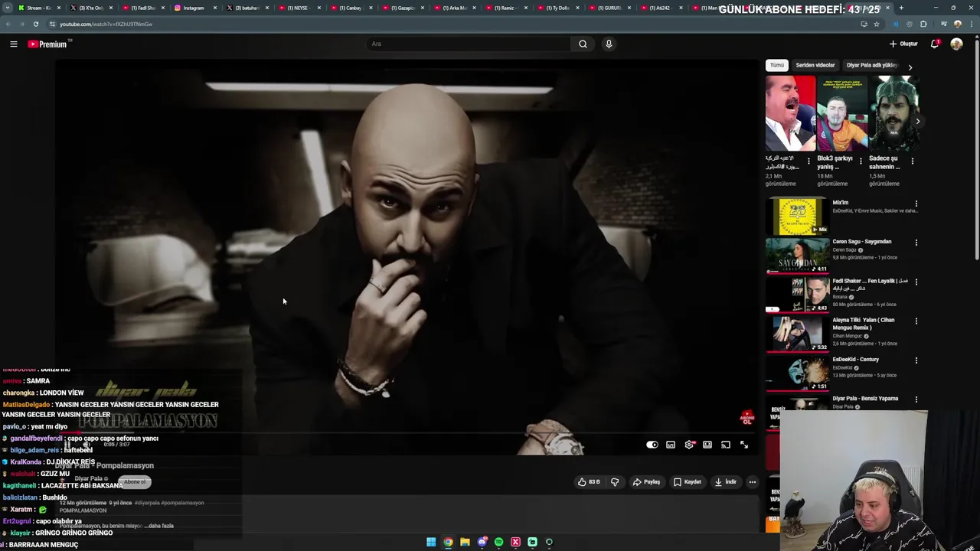Switch to theater mode

click(x=707, y=445)
